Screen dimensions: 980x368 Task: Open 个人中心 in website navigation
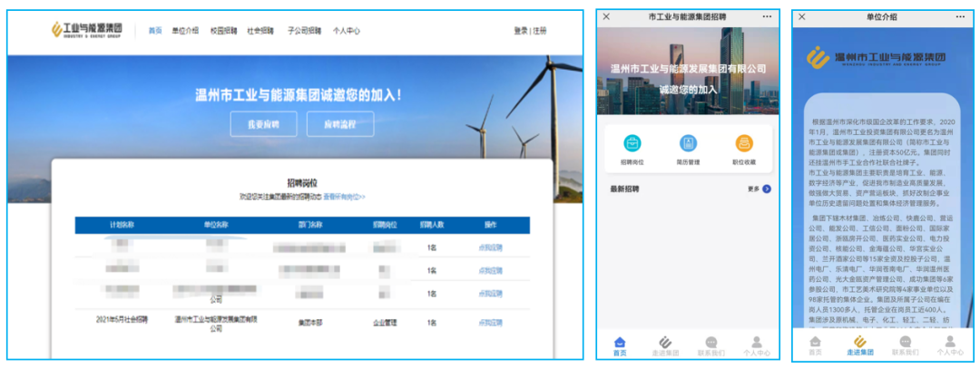coord(347,31)
